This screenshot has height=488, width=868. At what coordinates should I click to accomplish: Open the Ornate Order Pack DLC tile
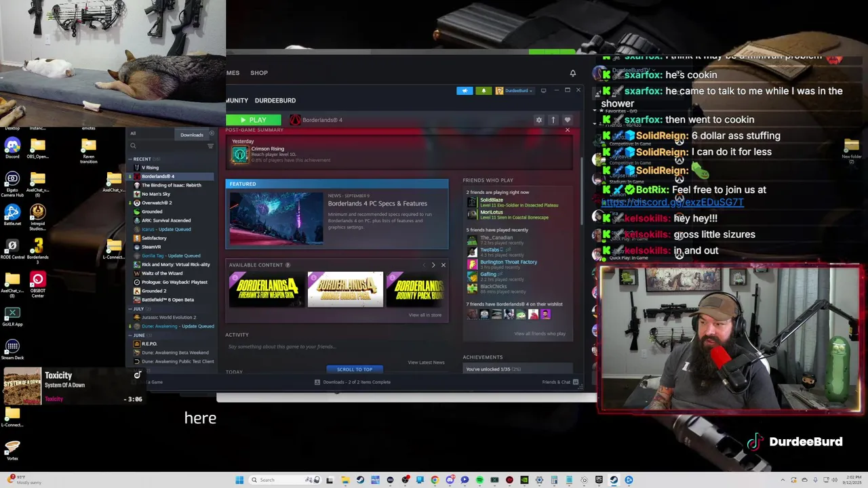345,289
